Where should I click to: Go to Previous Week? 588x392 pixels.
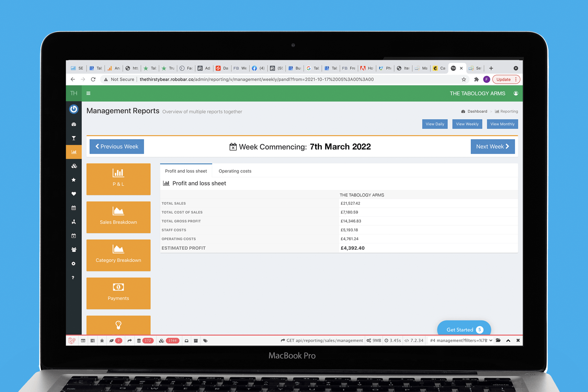[117, 147]
